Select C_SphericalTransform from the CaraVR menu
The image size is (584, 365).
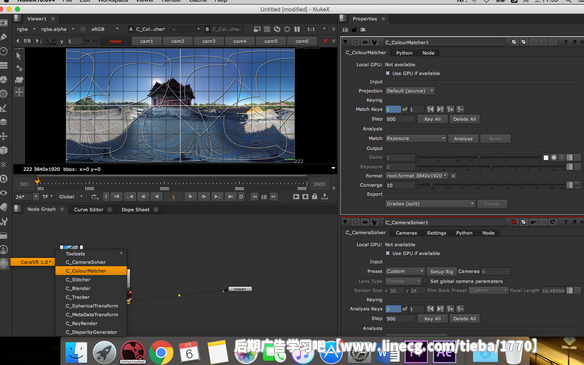91,306
